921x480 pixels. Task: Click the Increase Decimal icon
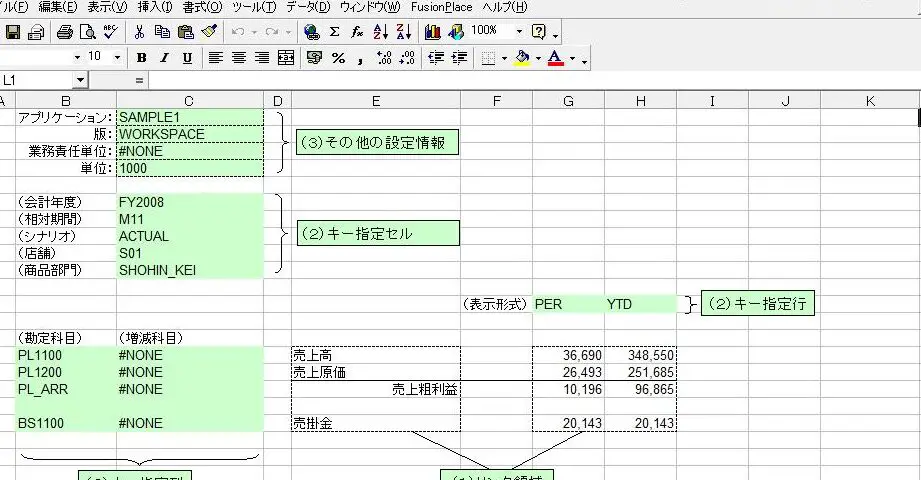tap(384, 58)
